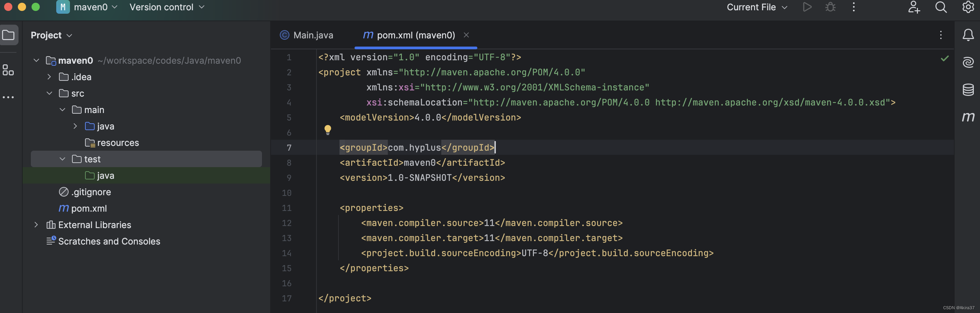This screenshot has width=980, height=313.
Task: Click the green inspection checkmark widget
Action: tap(944, 59)
